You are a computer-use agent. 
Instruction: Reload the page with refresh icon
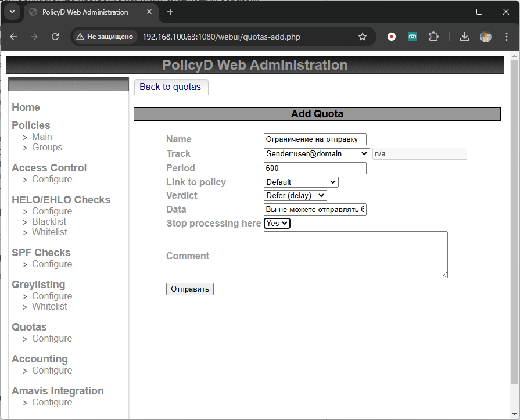55,37
